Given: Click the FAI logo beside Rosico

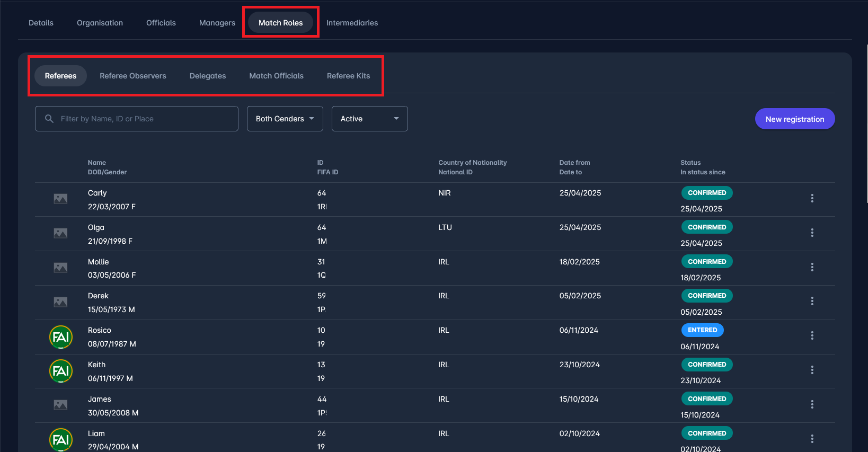Looking at the screenshot, I should pyautogui.click(x=61, y=337).
